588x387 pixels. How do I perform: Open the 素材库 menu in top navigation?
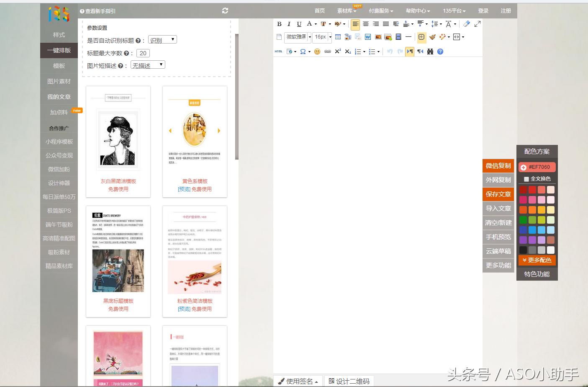(347, 11)
